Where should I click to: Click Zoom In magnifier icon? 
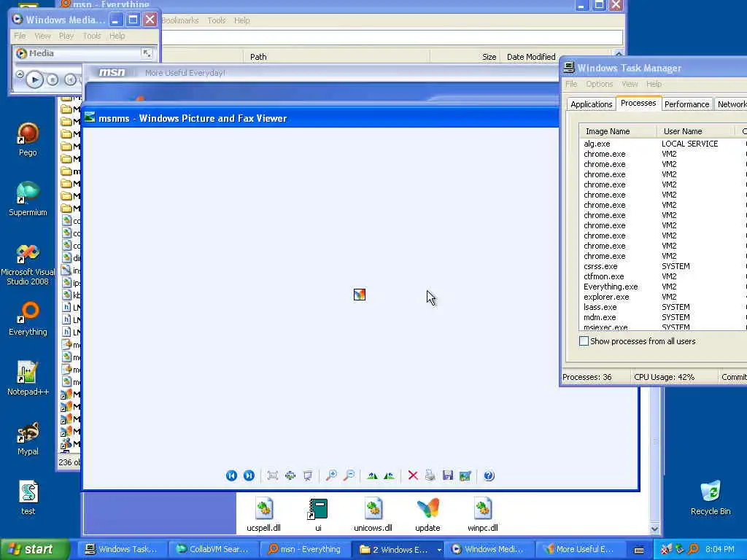pos(331,475)
